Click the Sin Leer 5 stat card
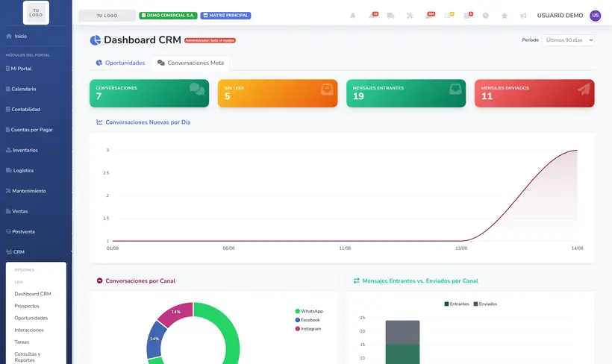Viewport: 612px width, 364px height. coord(278,93)
